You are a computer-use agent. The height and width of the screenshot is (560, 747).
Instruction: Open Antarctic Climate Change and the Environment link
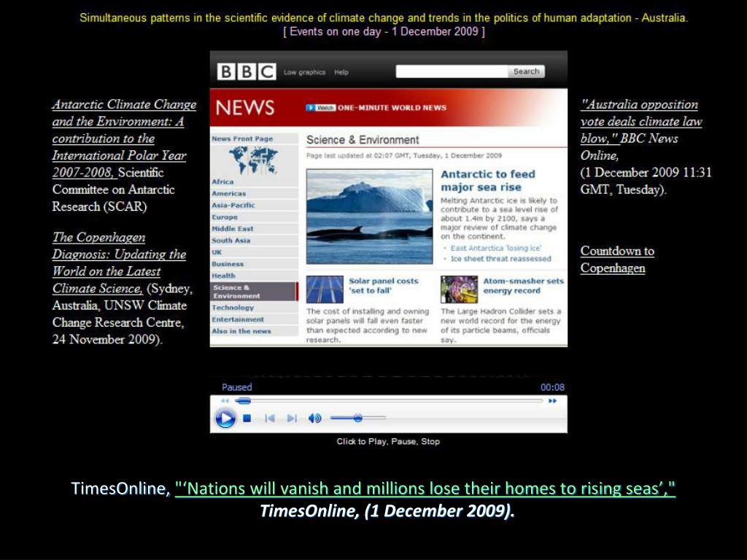click(x=124, y=138)
